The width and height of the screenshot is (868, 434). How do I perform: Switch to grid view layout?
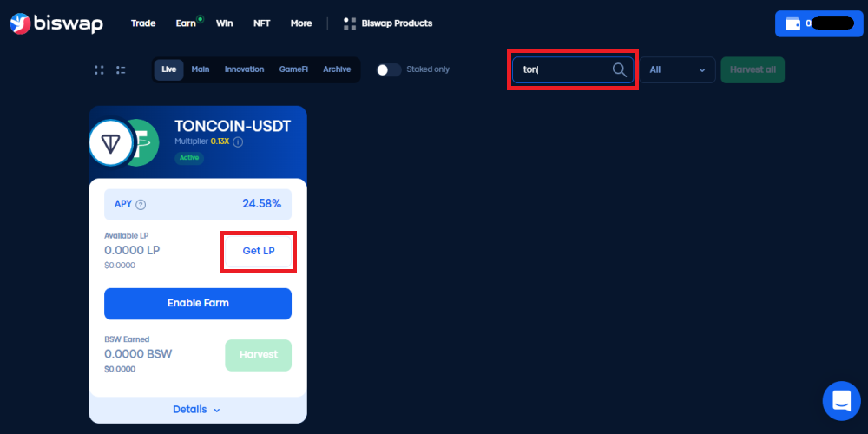(x=99, y=69)
